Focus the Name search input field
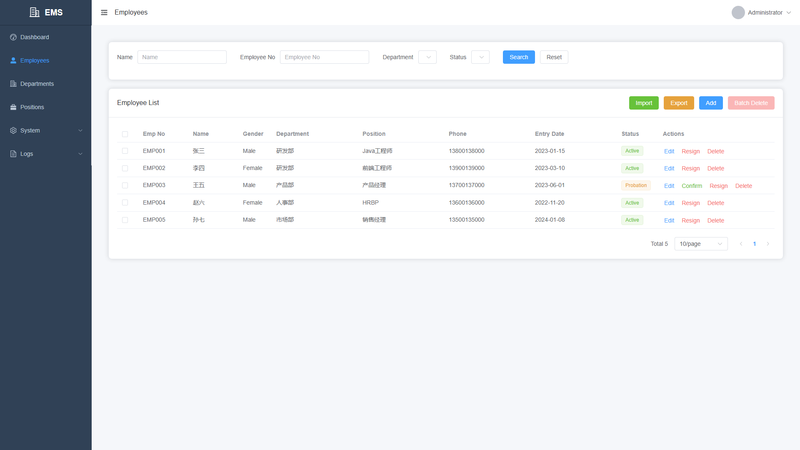Viewport: 800px width, 450px height. [182, 57]
